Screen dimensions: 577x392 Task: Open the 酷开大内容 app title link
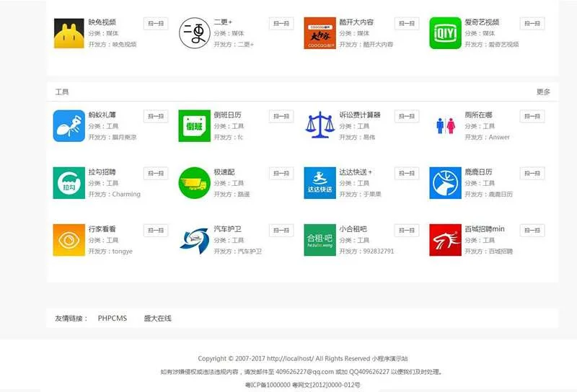(356, 22)
